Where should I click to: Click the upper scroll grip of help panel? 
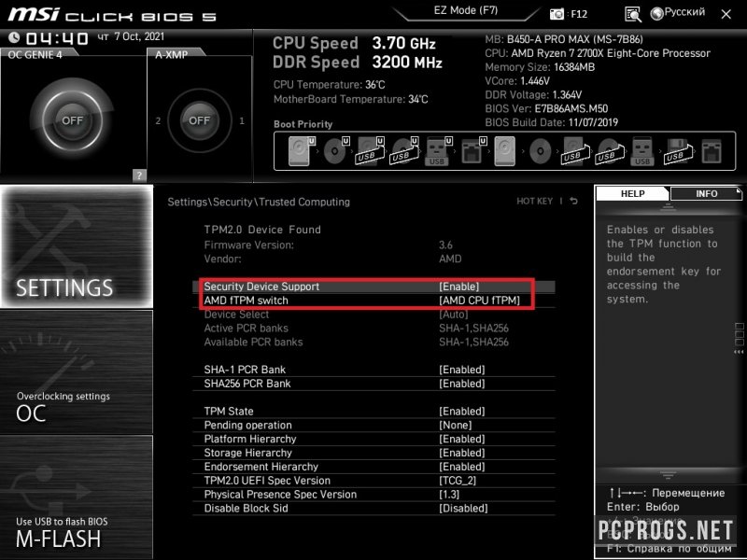click(668, 206)
